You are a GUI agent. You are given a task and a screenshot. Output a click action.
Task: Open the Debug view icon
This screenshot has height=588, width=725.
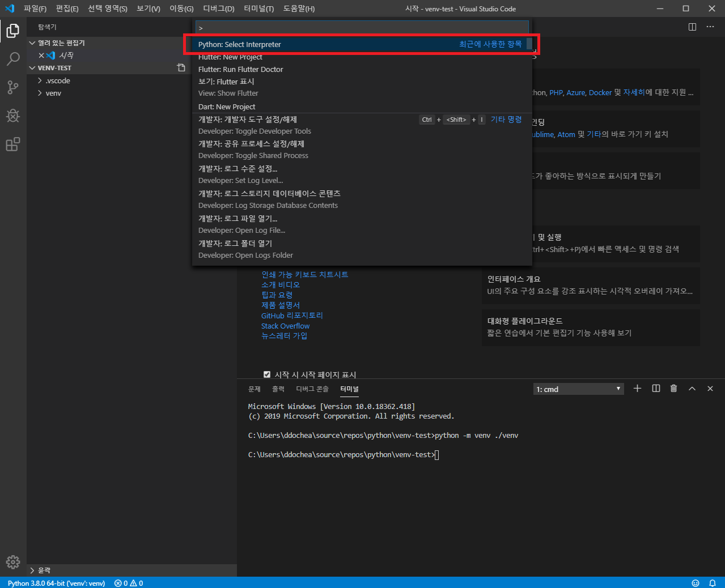coord(12,116)
